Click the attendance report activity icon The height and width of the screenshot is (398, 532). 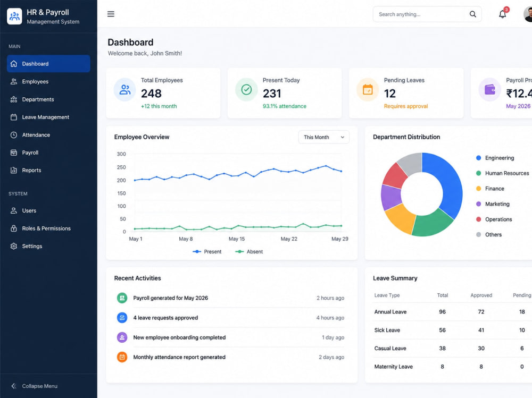tap(122, 357)
